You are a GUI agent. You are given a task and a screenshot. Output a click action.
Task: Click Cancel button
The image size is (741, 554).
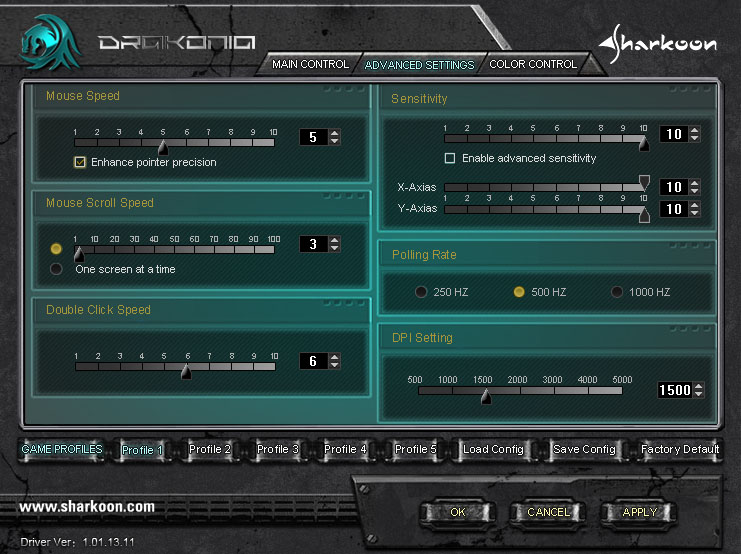pos(548,512)
